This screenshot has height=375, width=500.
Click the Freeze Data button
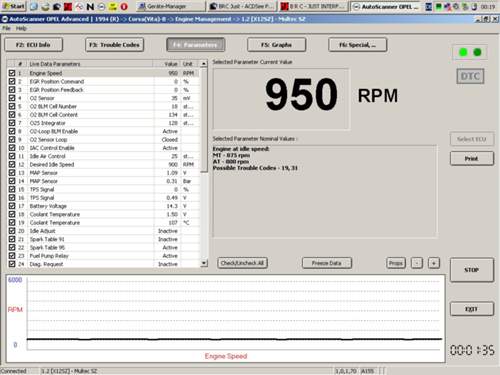(327, 263)
